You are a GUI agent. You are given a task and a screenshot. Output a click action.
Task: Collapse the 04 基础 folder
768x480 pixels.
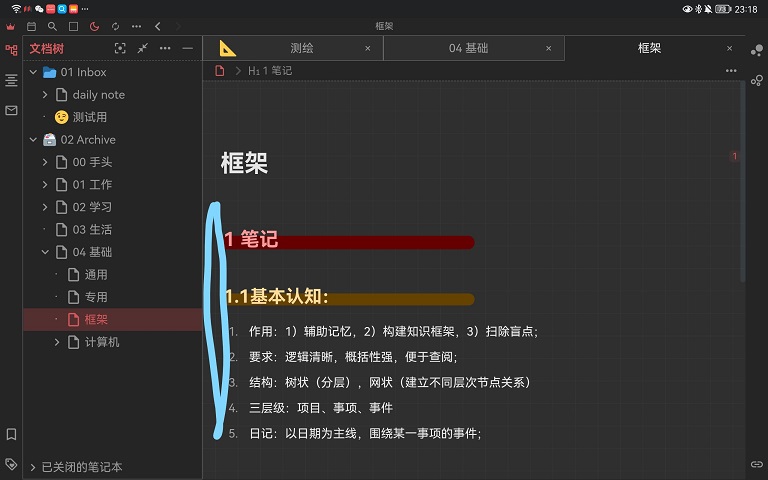(45, 252)
